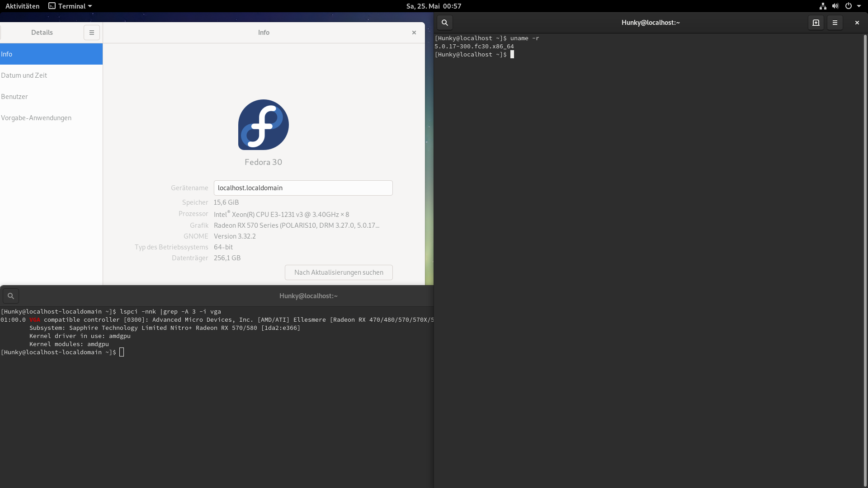
Task: Open the Details hamburger menu button
Action: click(92, 33)
